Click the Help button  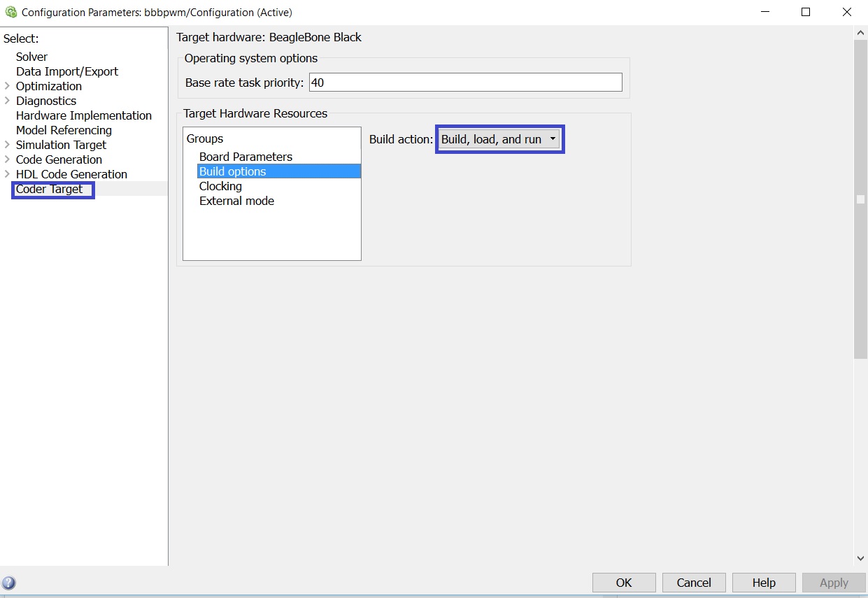click(x=764, y=583)
